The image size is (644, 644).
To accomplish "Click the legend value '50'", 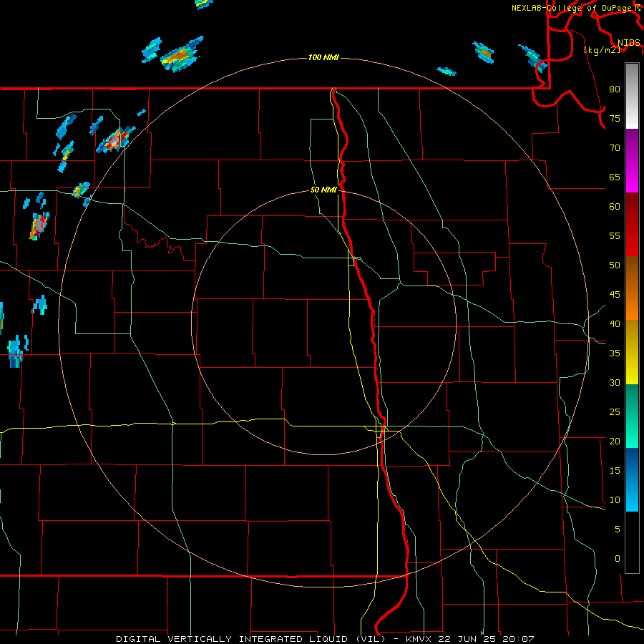I will pos(615,265).
